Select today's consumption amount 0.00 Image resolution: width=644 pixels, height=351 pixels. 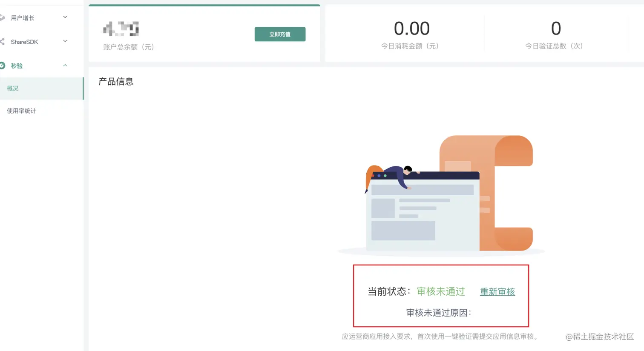(412, 29)
